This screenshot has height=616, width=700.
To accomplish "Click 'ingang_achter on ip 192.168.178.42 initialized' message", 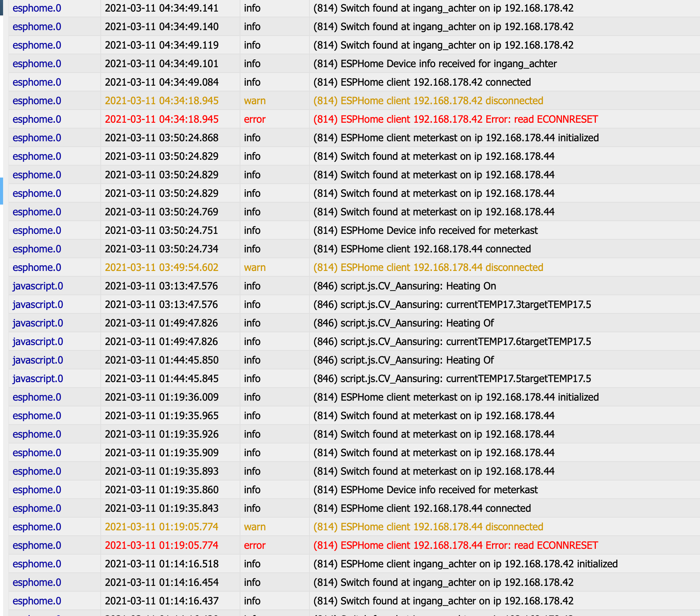I will tap(465, 564).
